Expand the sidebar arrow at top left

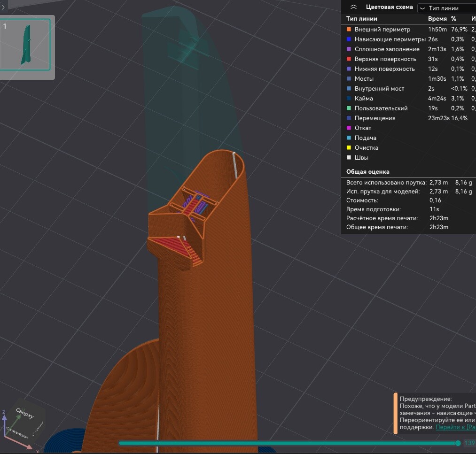click(x=3, y=7)
